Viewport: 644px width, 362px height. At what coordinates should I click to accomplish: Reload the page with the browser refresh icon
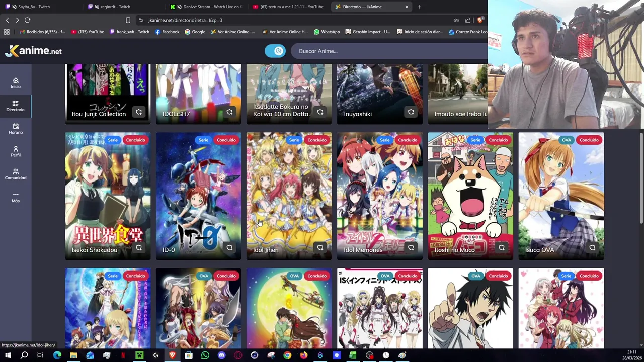[27, 20]
